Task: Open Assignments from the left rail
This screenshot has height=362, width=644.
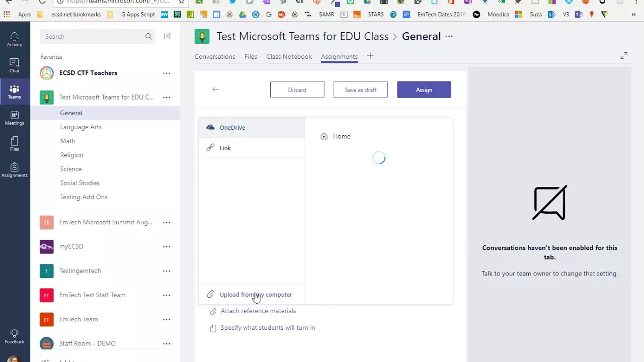Action: coord(15,170)
